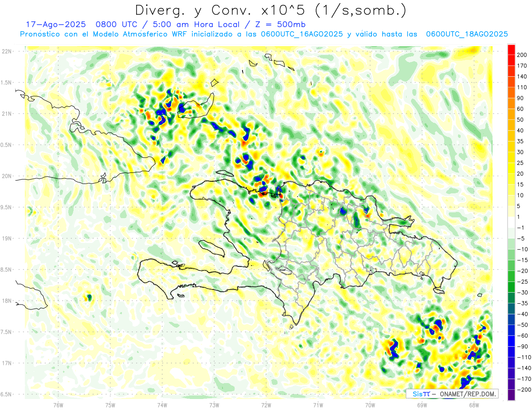
Task: Click the white color band between 1 and -1
Action: tap(511, 223)
